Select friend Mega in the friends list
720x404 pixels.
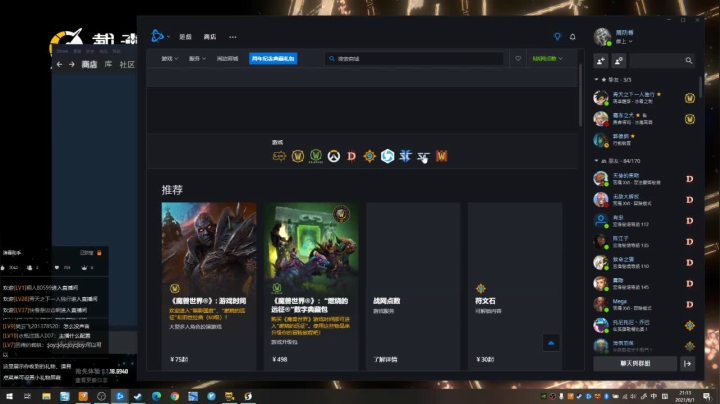pos(644,305)
